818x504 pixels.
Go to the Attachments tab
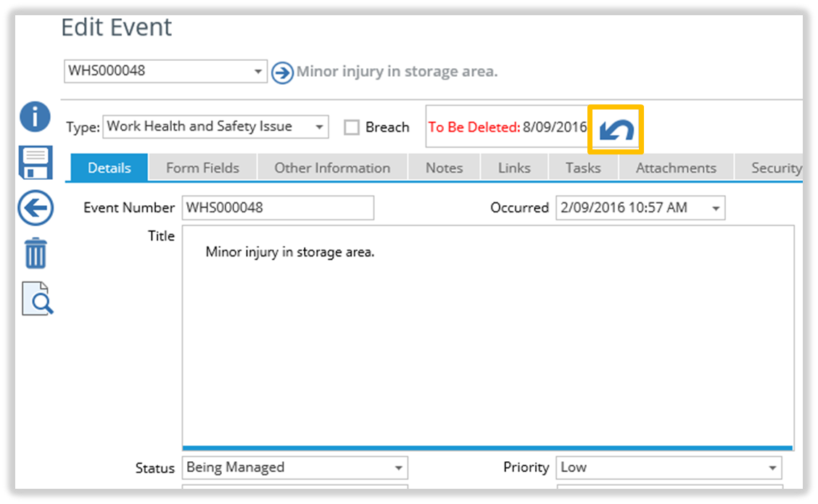[x=676, y=168]
